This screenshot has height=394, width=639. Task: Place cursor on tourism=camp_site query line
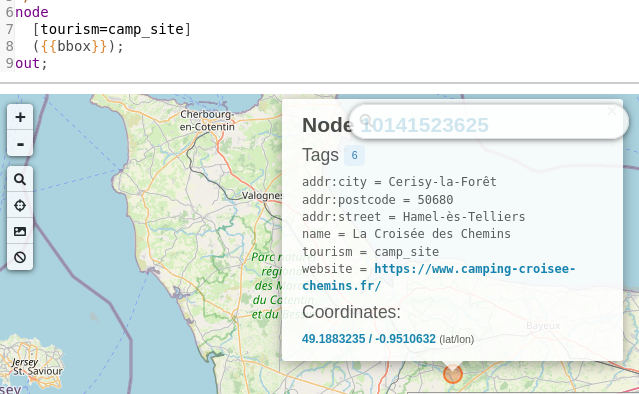coord(112,29)
